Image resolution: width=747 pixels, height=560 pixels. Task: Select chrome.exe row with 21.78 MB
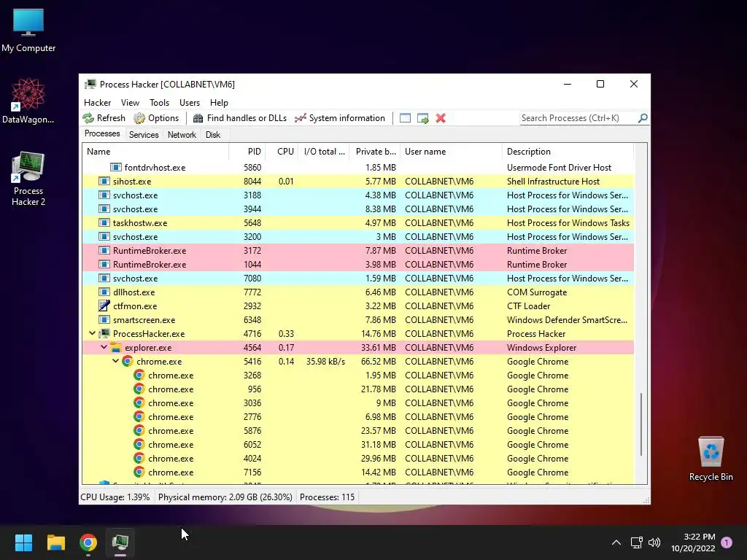coord(358,389)
